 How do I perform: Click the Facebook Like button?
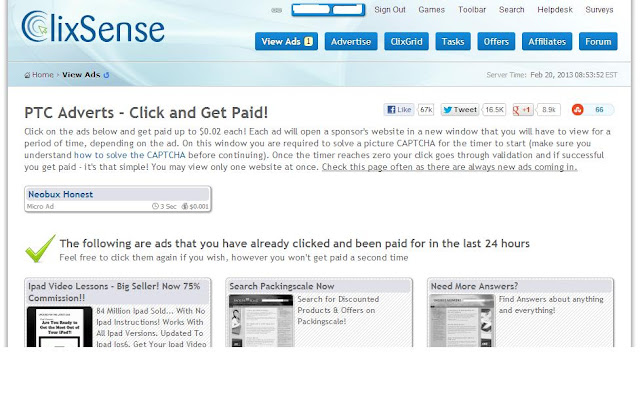coord(399,110)
